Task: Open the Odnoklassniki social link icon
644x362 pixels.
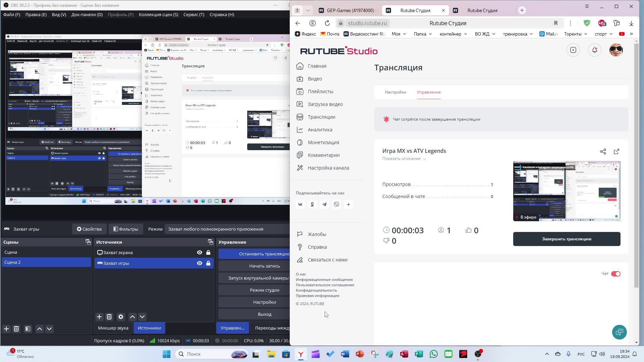Action: pos(312,204)
